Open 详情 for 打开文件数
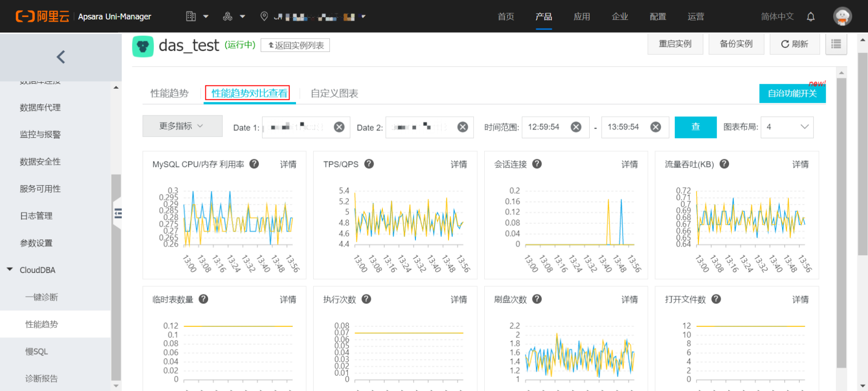Screen dimensions: 868x391 (x=800, y=300)
